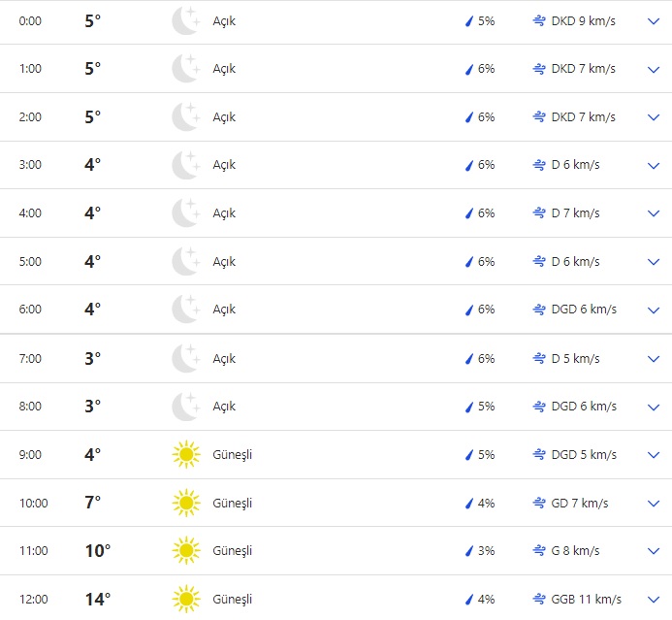Click the Güneşli label at 11:00
Image resolution: width=672 pixels, height=620 pixels.
pyautogui.click(x=232, y=551)
